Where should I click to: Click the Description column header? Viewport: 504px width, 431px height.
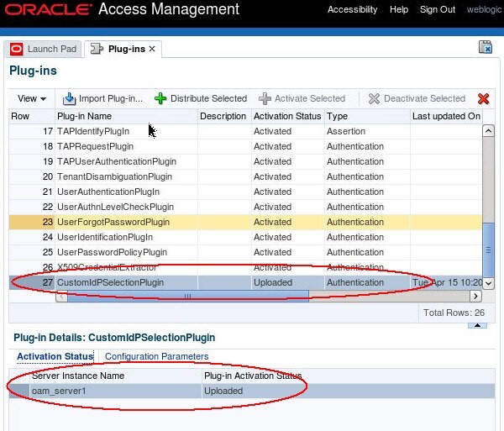coord(224,116)
